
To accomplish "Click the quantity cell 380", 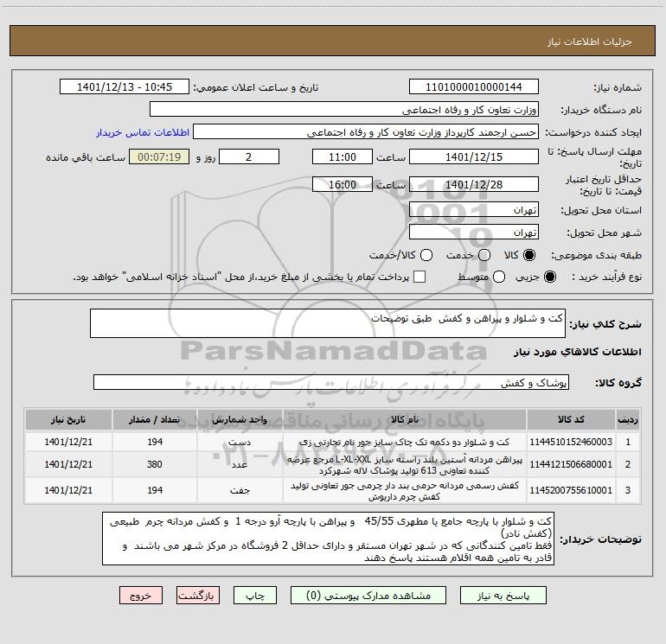I will [x=155, y=464].
